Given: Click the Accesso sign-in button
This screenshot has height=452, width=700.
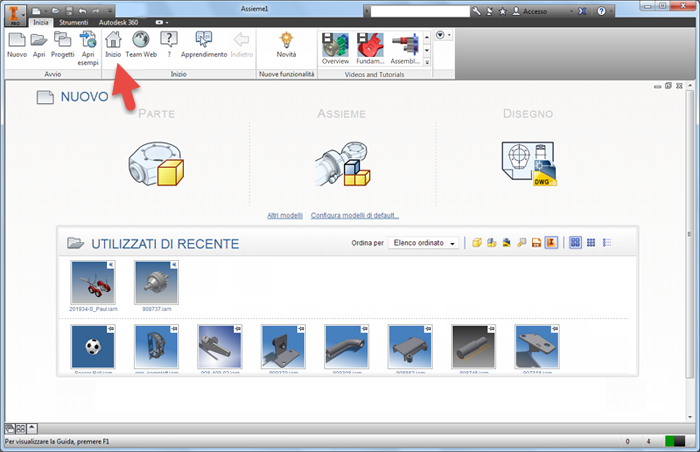Looking at the screenshot, I should 529,11.
